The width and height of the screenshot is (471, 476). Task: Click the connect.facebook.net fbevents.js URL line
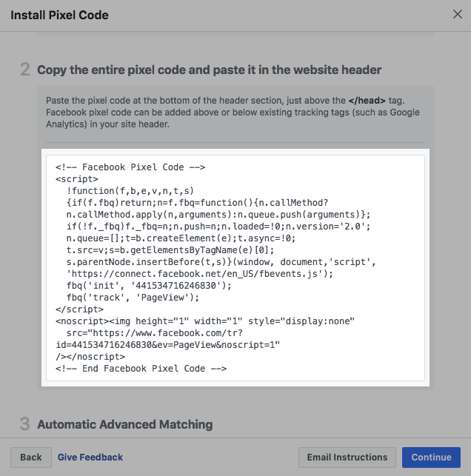[200, 274]
